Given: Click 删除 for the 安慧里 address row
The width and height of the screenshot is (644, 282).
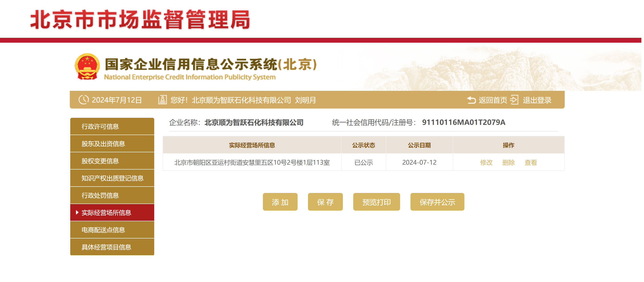Looking at the screenshot, I should [x=509, y=162].
